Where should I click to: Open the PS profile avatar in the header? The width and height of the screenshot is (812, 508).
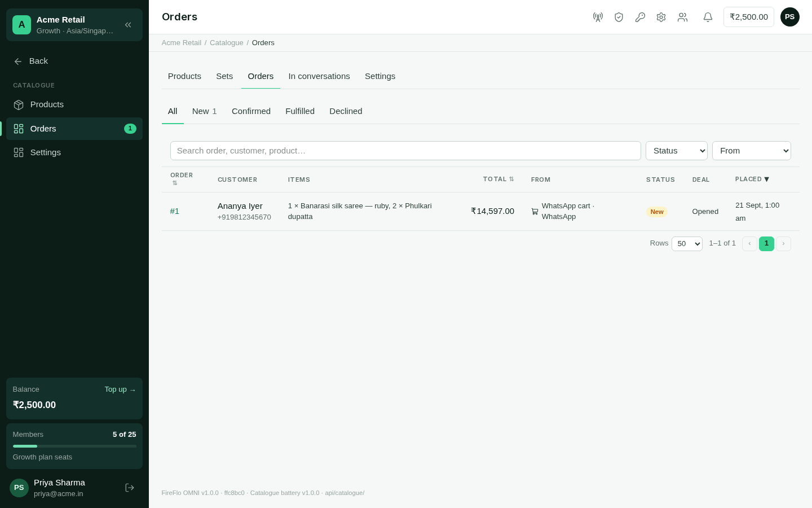[789, 17]
